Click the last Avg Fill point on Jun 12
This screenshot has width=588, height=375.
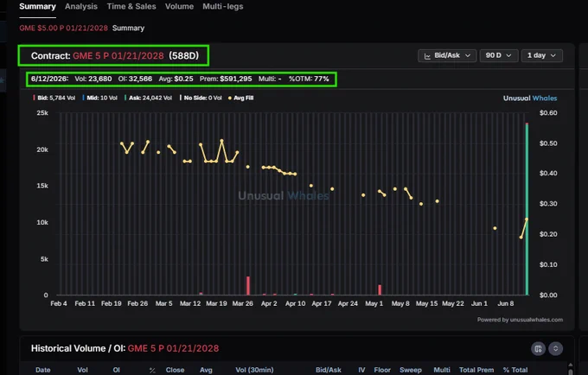527,219
